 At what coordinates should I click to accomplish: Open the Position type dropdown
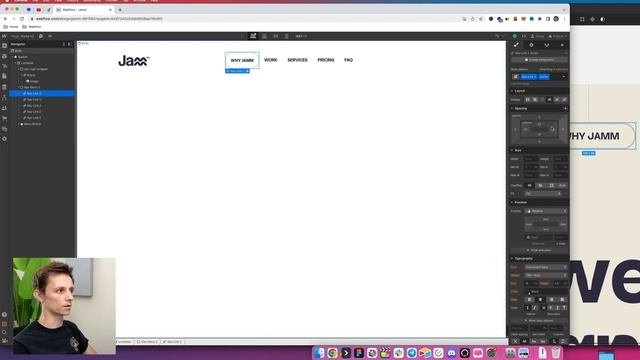546,211
